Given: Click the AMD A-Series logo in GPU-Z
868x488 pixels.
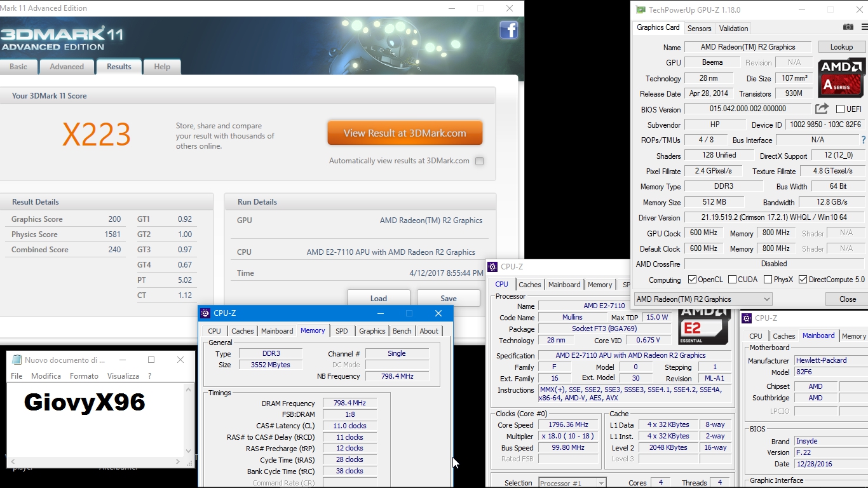Looking at the screenshot, I should (841, 78).
